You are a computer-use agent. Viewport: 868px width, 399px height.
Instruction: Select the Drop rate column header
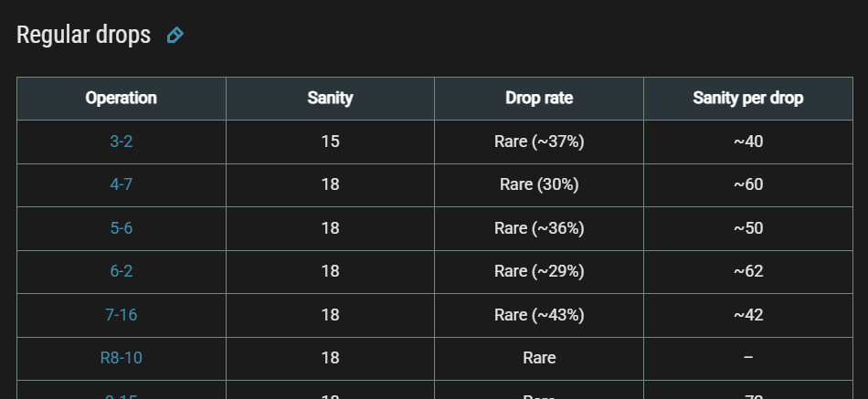tap(539, 98)
